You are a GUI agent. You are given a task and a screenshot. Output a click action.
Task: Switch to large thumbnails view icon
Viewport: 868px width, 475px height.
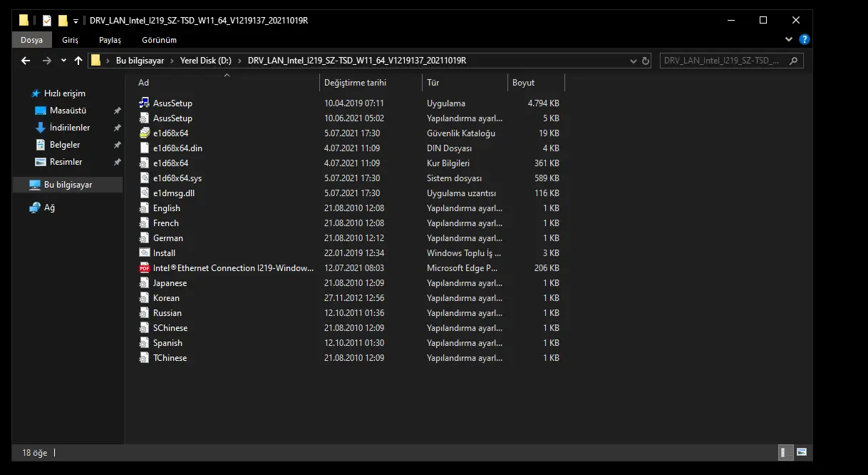802,452
